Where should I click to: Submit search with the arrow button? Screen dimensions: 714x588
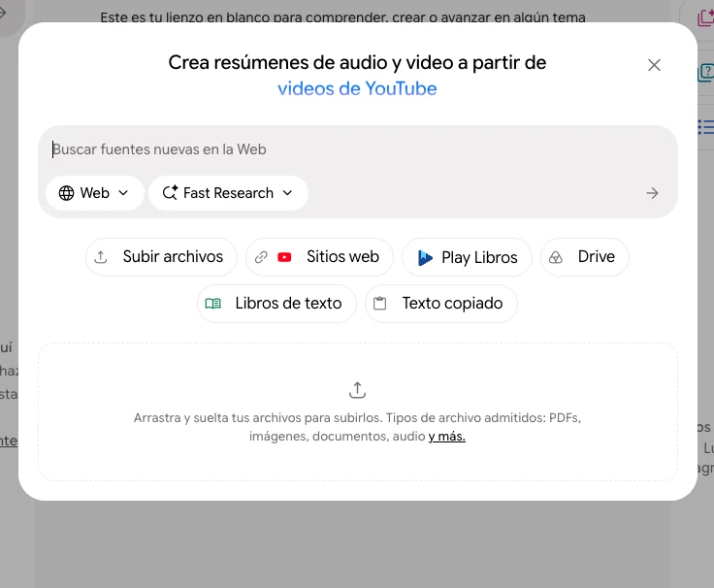tap(652, 193)
